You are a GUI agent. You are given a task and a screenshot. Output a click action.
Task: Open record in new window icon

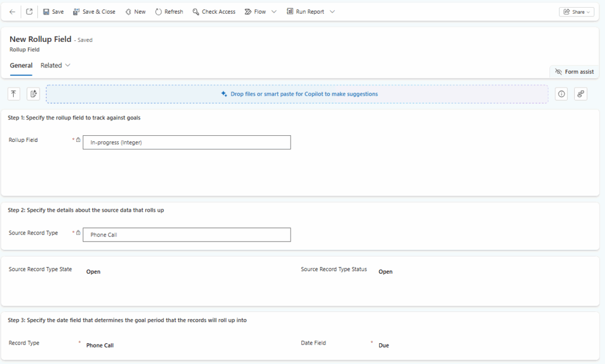coord(30,12)
